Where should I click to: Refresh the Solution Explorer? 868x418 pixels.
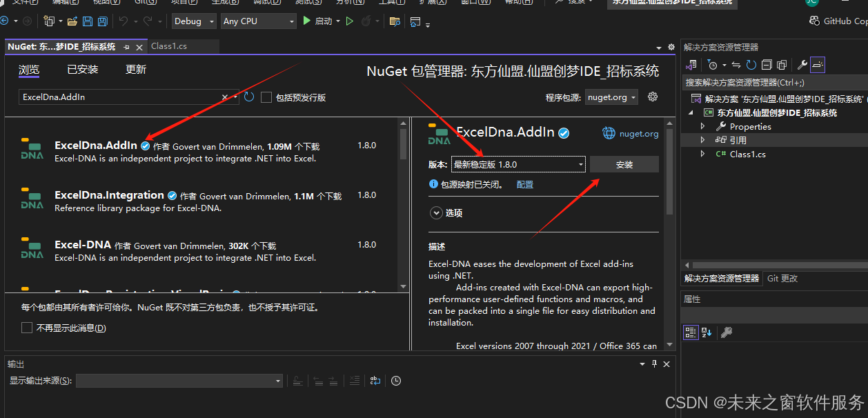pos(751,65)
